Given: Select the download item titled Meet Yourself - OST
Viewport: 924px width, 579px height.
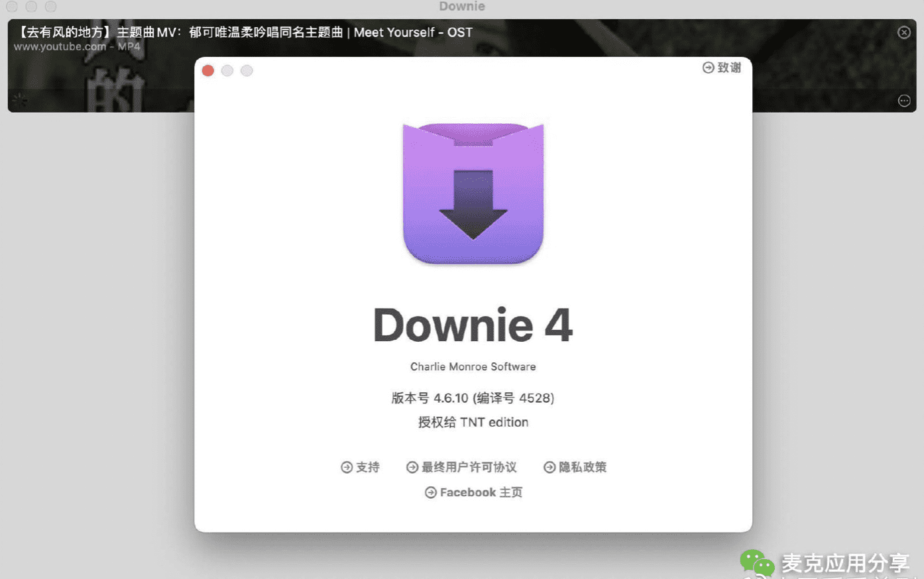Looking at the screenshot, I should coord(462,66).
